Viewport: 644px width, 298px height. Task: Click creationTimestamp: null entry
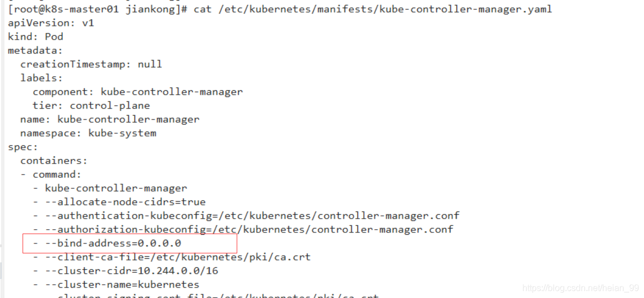[91, 64]
